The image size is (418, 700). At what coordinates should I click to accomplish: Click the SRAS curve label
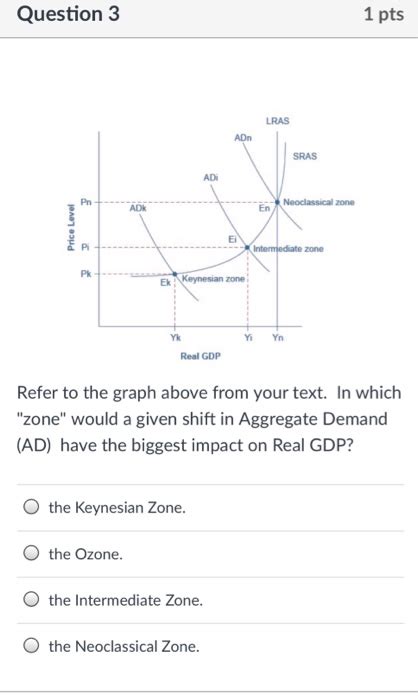tap(305, 156)
